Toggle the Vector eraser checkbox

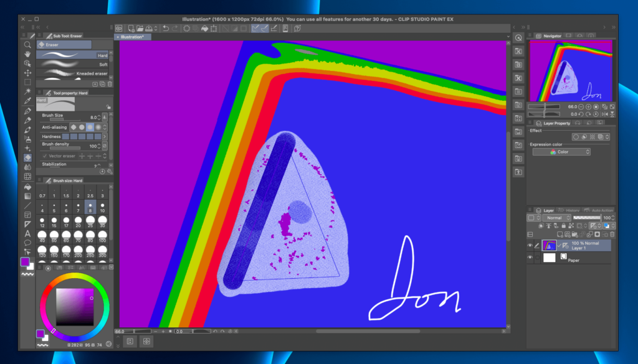(45, 156)
